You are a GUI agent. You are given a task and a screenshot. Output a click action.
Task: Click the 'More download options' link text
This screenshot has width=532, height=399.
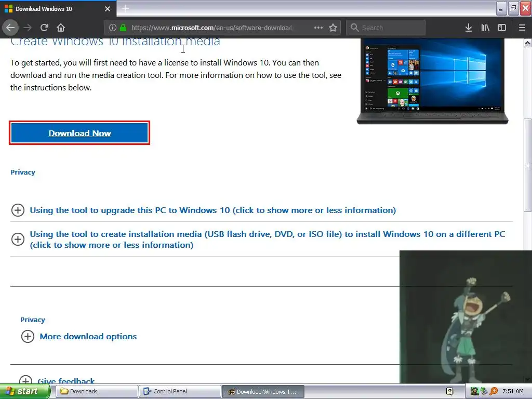(88, 337)
